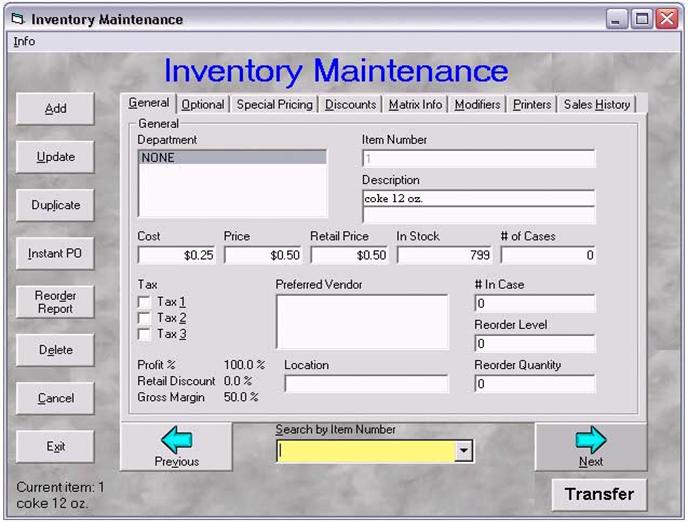Viewport: 688px width, 523px height.
Task: Click the # In Case field
Action: (535, 303)
